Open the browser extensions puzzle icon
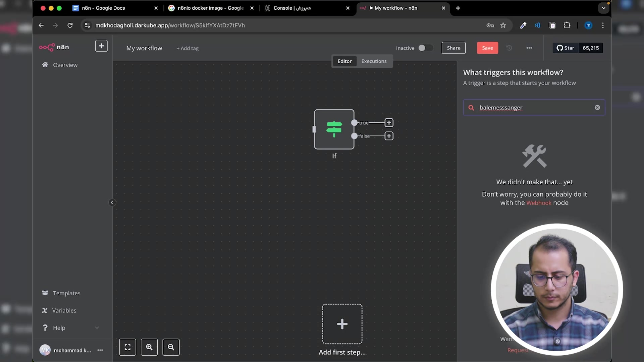Image resolution: width=644 pixels, height=362 pixels. (567, 25)
